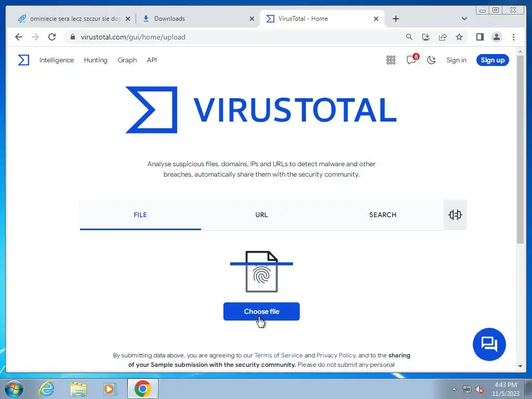Open Windows Media Player from taskbar

[110, 389]
